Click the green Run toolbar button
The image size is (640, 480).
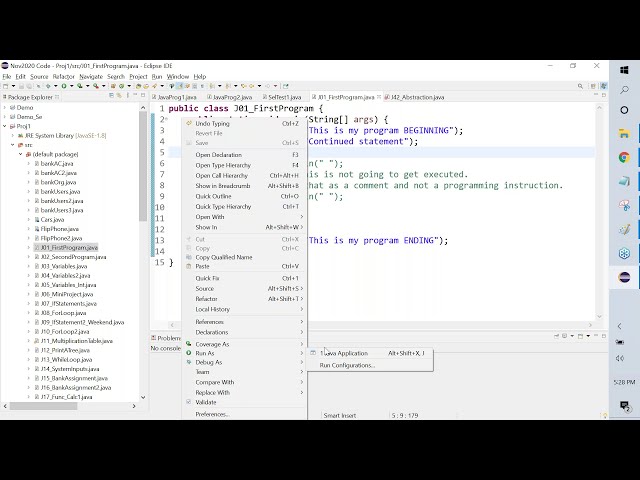(x=64, y=86)
